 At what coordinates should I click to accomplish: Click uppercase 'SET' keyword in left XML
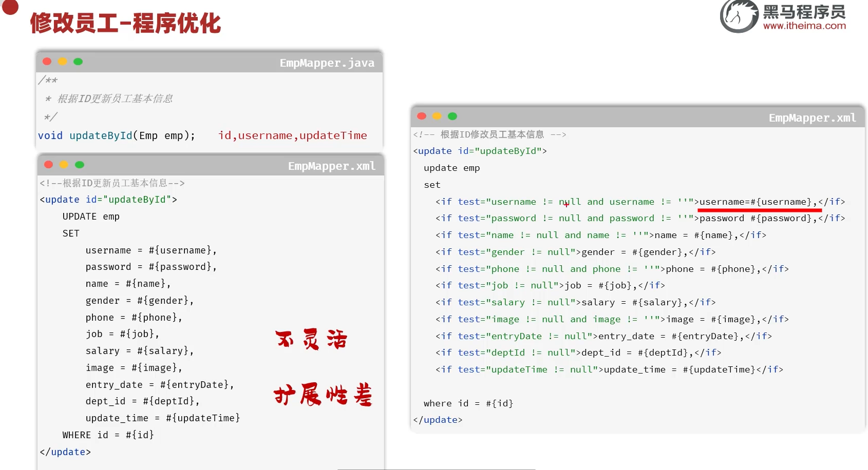71,233
